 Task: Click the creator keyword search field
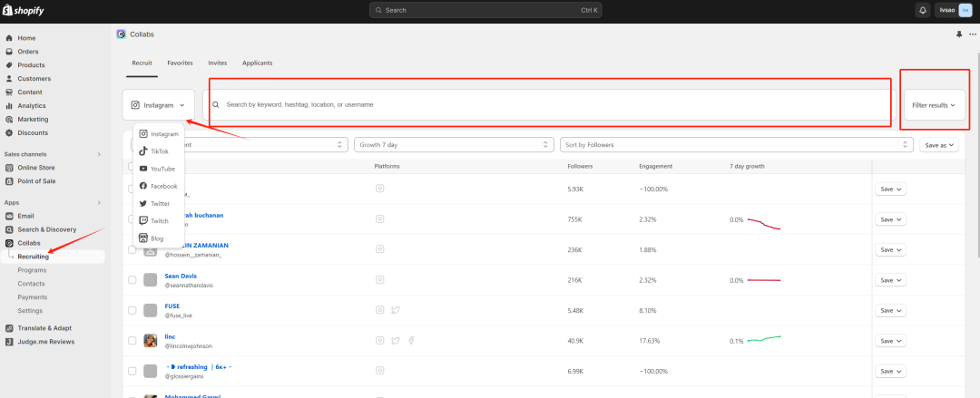click(549, 105)
